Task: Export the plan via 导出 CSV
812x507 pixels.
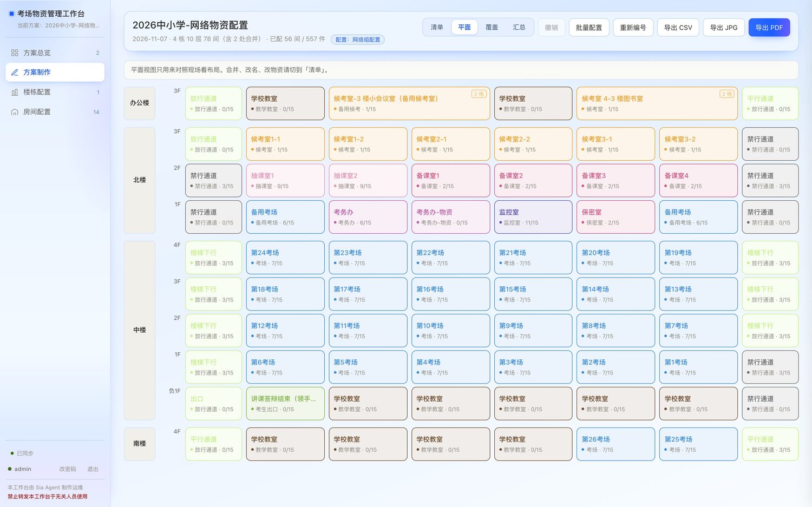Action: [x=678, y=28]
